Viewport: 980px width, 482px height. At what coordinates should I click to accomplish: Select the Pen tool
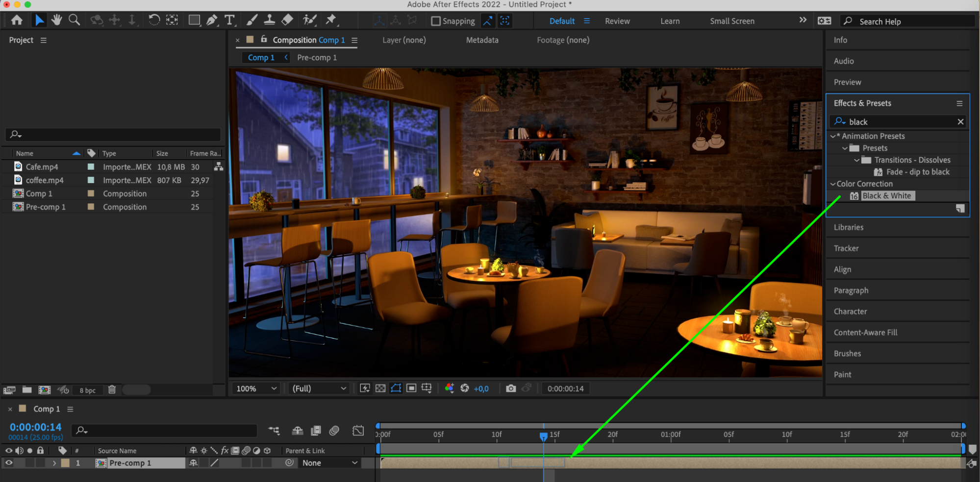(x=212, y=20)
